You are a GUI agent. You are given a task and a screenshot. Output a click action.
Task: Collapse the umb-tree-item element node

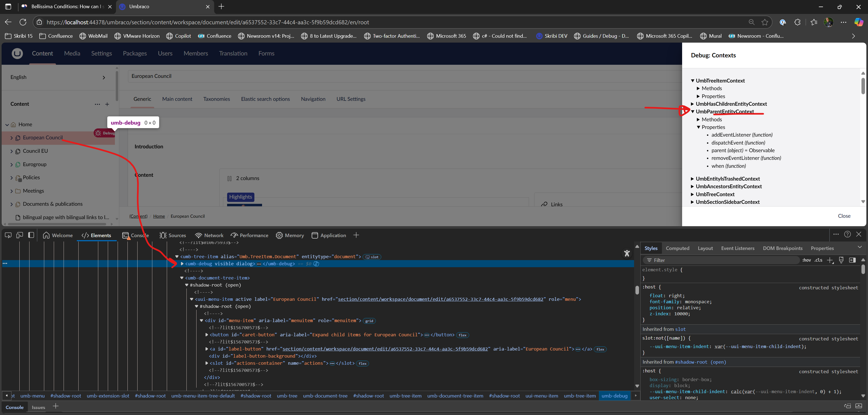pos(177,257)
